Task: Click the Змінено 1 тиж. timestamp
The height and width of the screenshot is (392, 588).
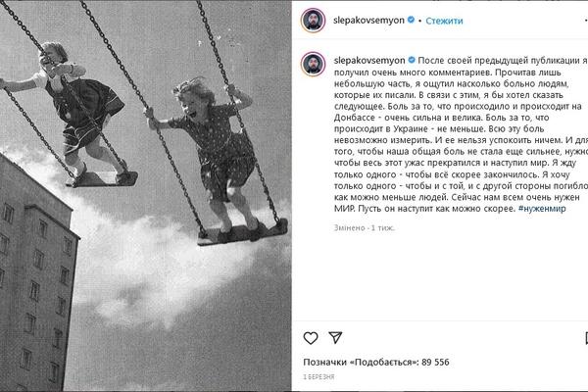Action: [x=364, y=227]
